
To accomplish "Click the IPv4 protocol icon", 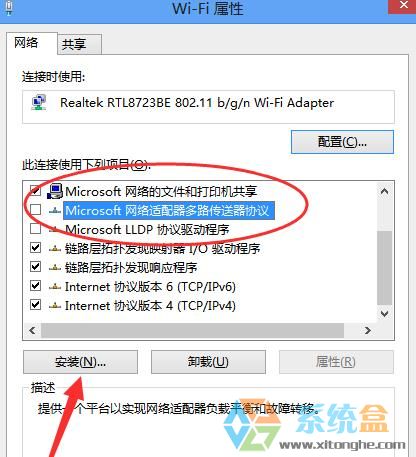I will click(55, 305).
